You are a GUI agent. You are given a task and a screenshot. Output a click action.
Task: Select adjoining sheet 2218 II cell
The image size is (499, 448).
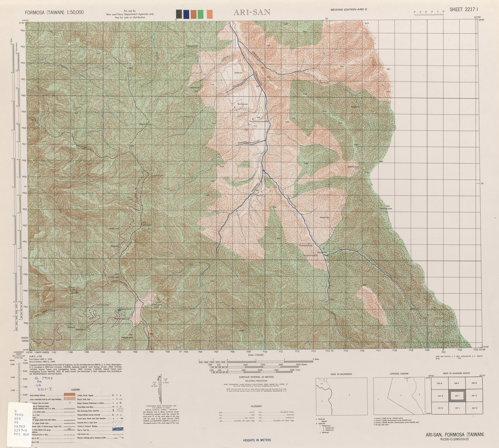tap(457, 383)
